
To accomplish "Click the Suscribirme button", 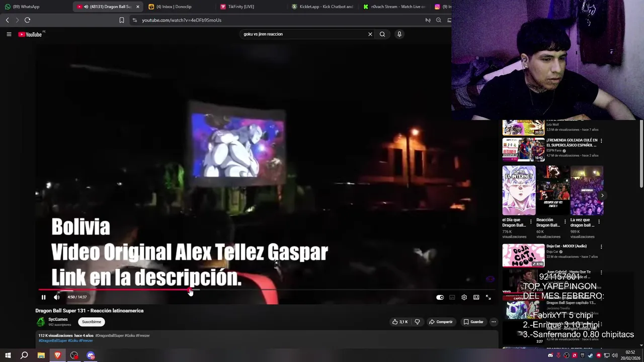I will [x=92, y=322].
